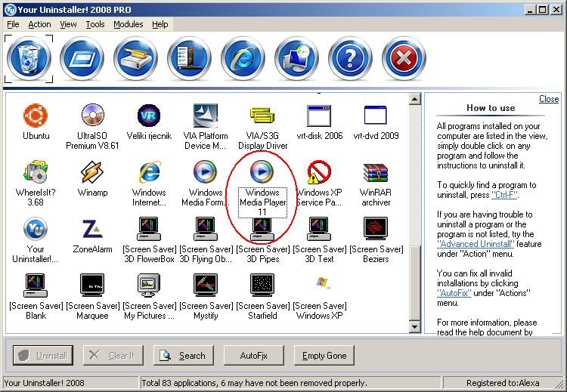Image resolution: width=567 pixels, height=392 pixels.
Task: Select the Windows Media Player 11 program
Action: (262, 174)
